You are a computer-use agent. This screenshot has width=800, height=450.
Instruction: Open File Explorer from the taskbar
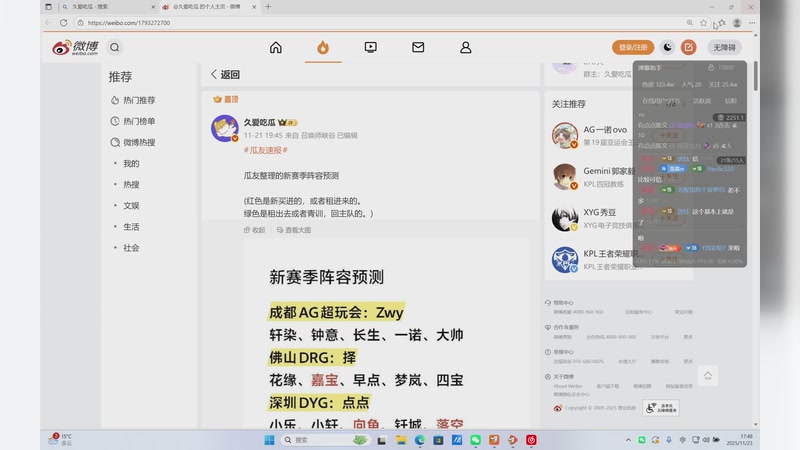tap(401, 440)
